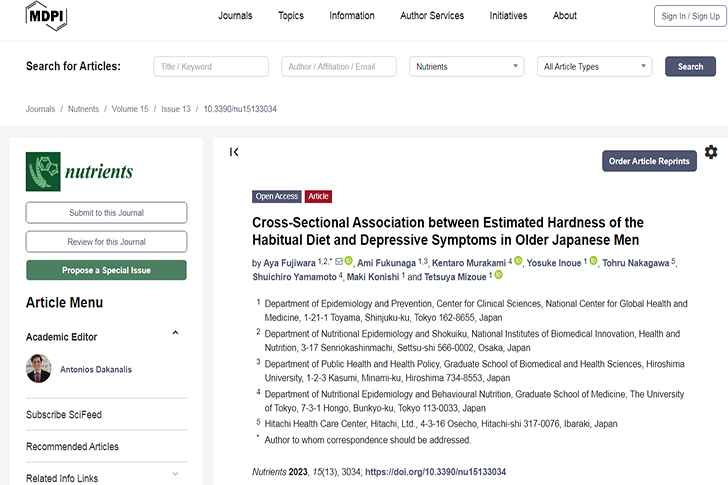
Task: Open the All Article Types dropdown
Action: (x=594, y=66)
